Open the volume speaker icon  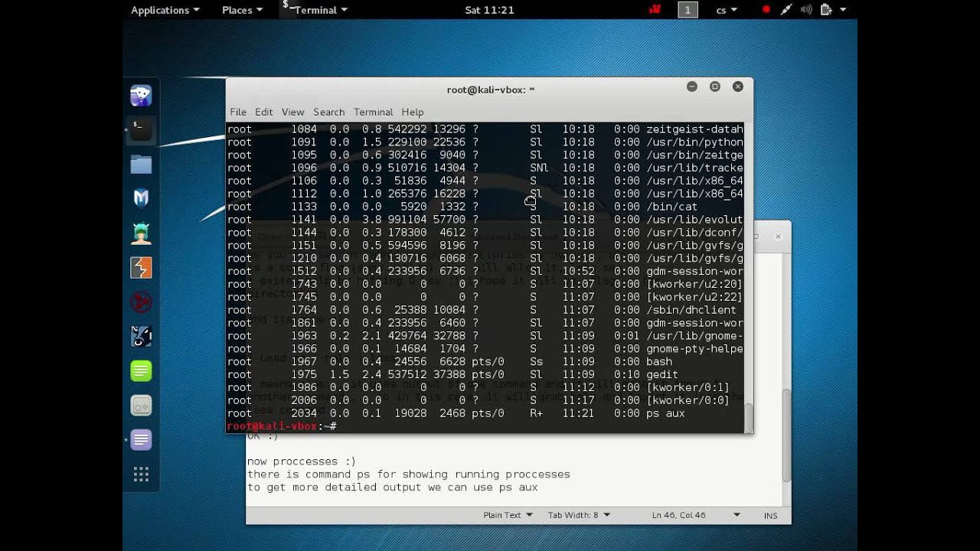[805, 10]
